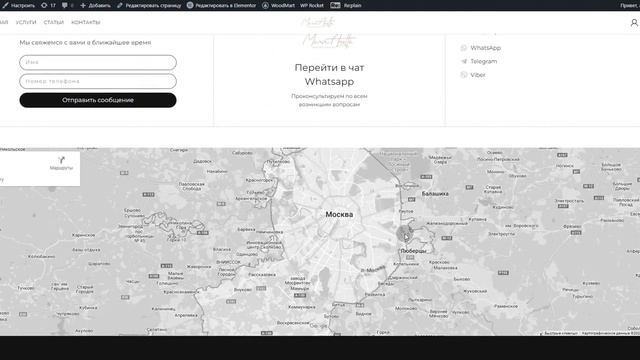This screenshot has width=640, height=360.
Task: Launch Редактировать в Elementor
Action: (221, 5)
